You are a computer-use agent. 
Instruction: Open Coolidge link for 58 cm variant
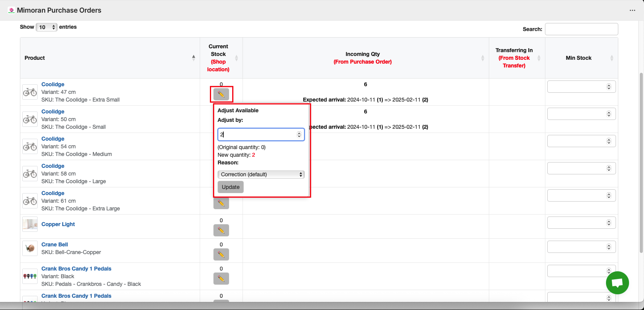pyautogui.click(x=53, y=166)
